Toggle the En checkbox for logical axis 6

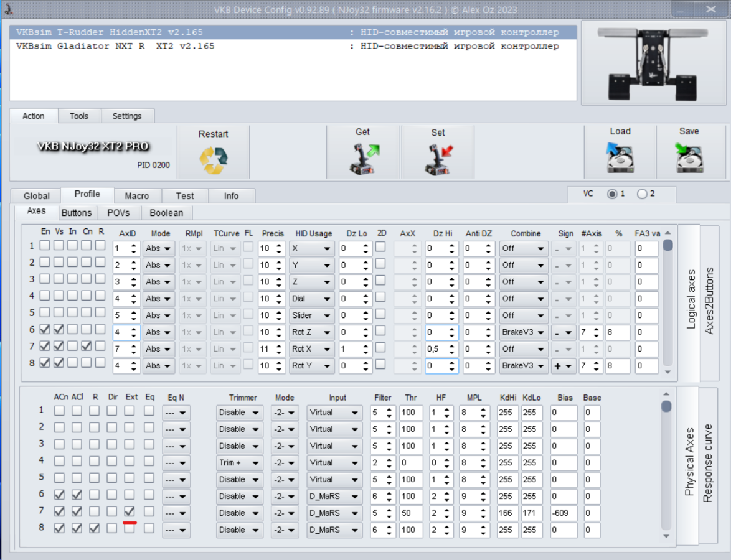(45, 329)
